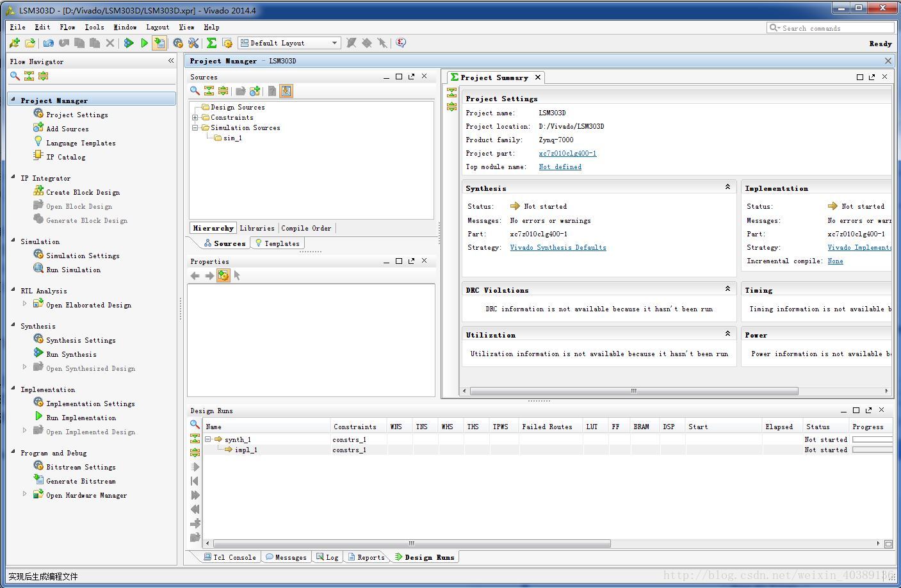Maximize the Design Runs panel
The image size is (901, 588).
pos(856,410)
